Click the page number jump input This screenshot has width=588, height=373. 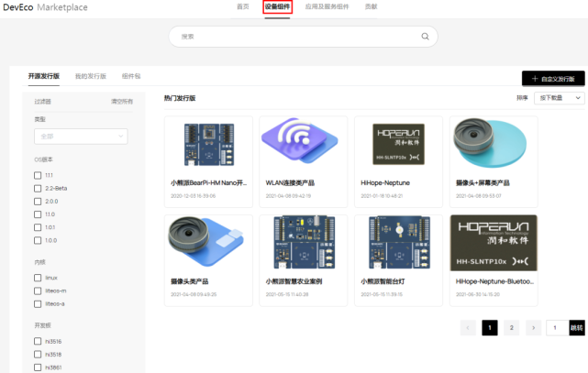(558, 328)
